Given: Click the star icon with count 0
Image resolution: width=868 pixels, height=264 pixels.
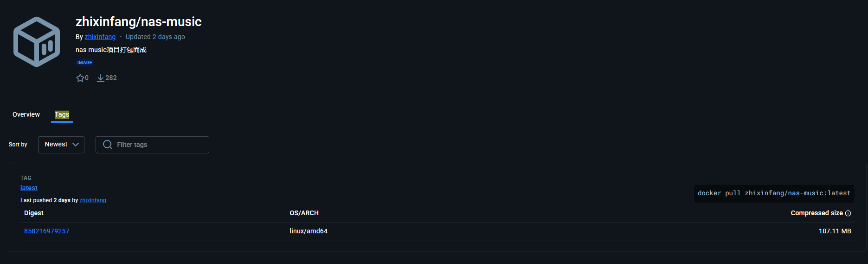Looking at the screenshot, I should tap(80, 78).
